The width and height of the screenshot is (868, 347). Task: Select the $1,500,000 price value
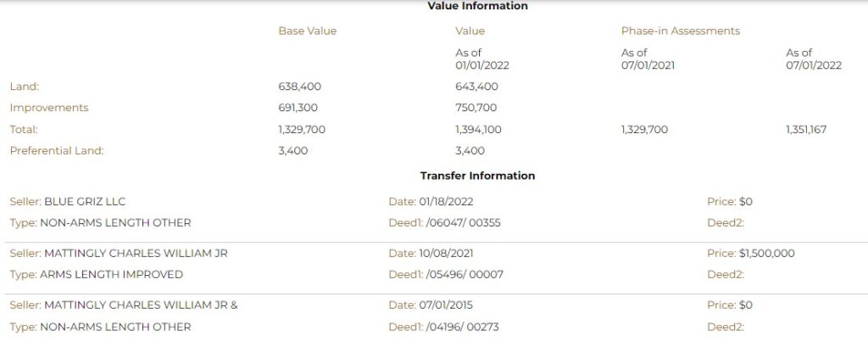[766, 254]
